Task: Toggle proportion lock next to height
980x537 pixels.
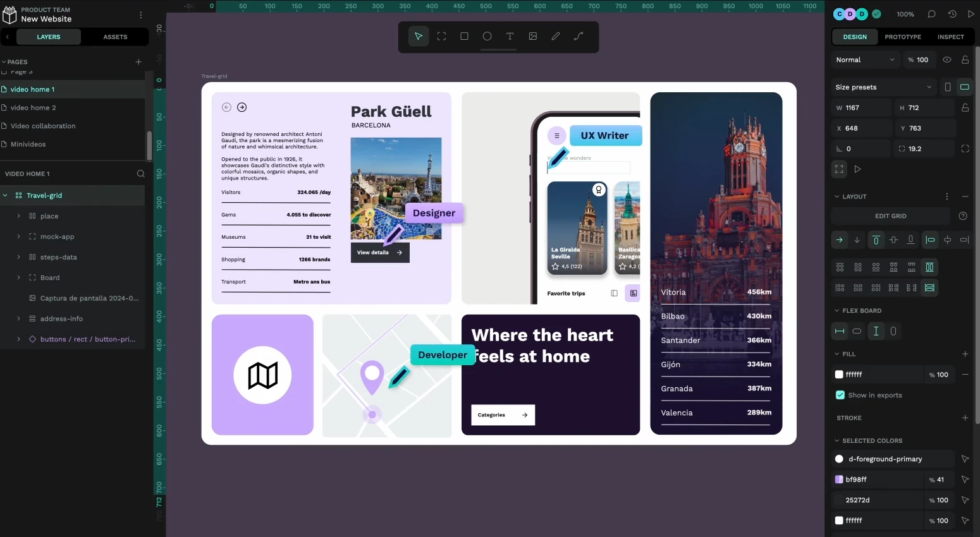Action: (x=965, y=108)
